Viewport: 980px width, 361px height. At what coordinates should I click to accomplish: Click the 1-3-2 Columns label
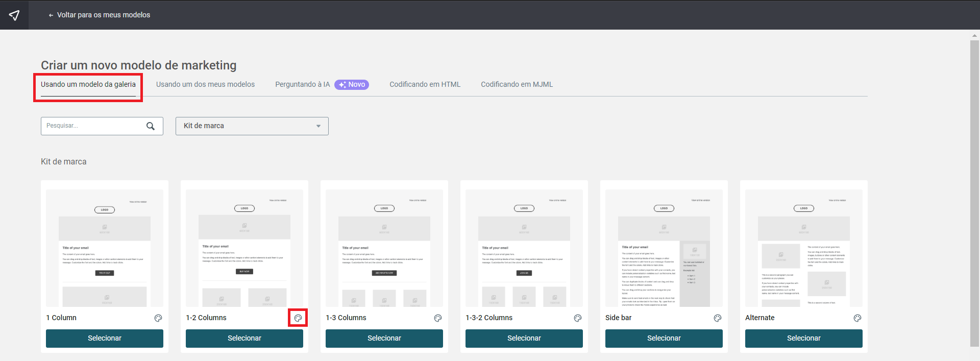click(489, 318)
